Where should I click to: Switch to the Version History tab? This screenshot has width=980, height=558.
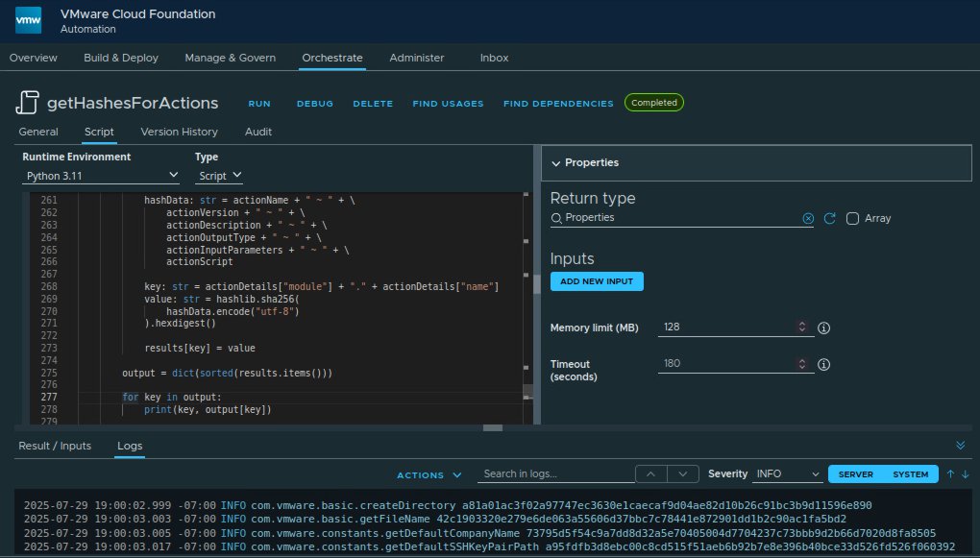[x=180, y=132]
